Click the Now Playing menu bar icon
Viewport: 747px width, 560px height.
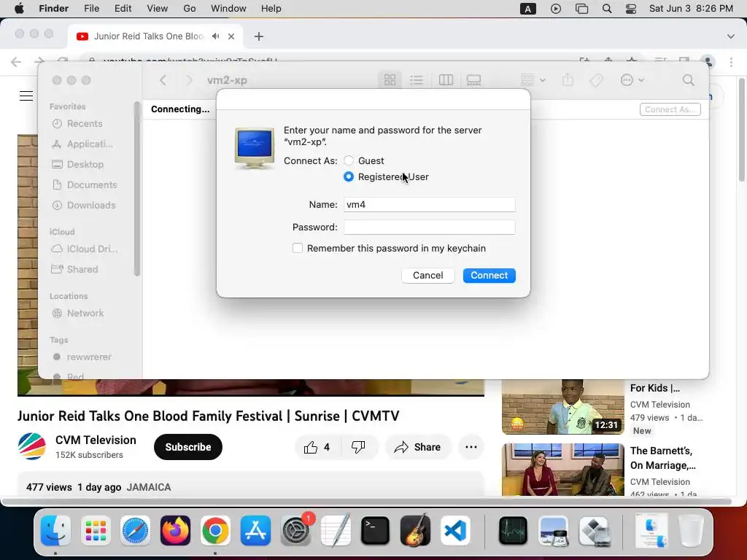click(555, 9)
